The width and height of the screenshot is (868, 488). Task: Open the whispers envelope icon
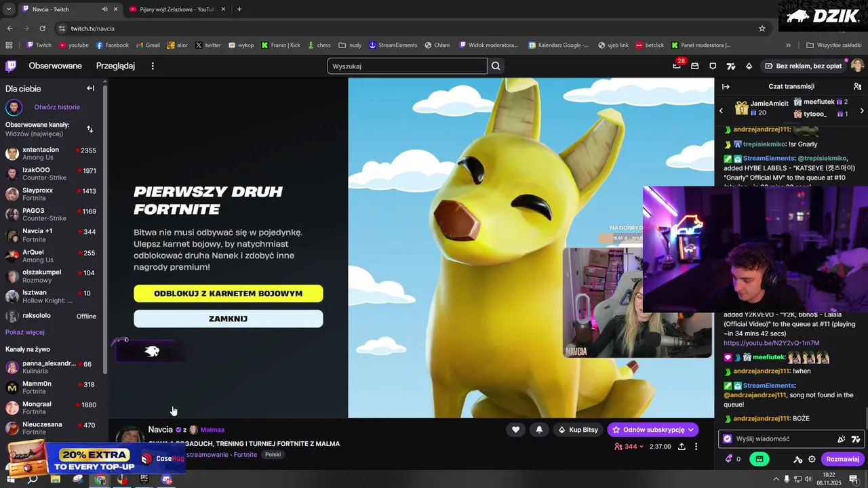(695, 66)
